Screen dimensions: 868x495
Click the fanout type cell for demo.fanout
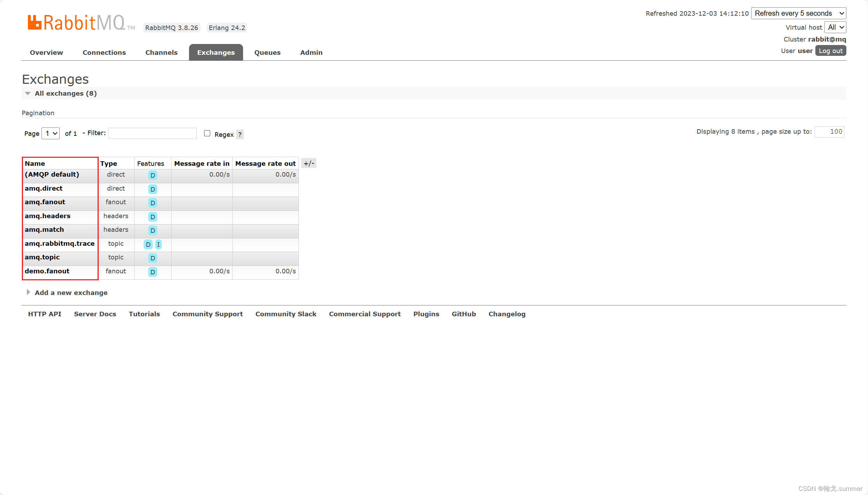click(116, 271)
